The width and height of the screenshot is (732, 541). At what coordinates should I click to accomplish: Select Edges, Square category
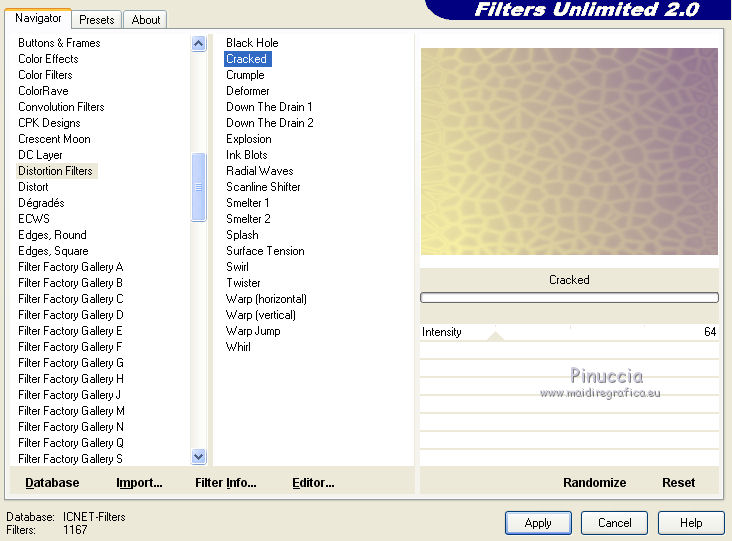coord(53,251)
